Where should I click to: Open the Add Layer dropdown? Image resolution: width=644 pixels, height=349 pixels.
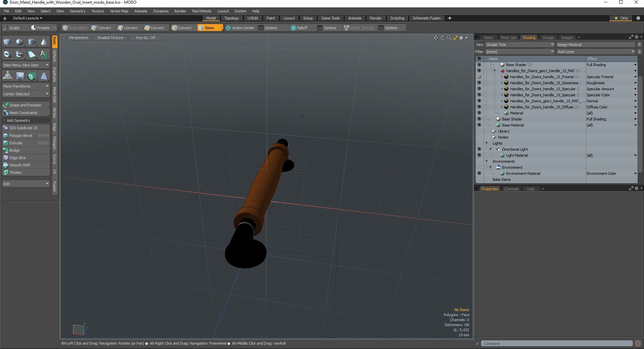click(x=596, y=52)
